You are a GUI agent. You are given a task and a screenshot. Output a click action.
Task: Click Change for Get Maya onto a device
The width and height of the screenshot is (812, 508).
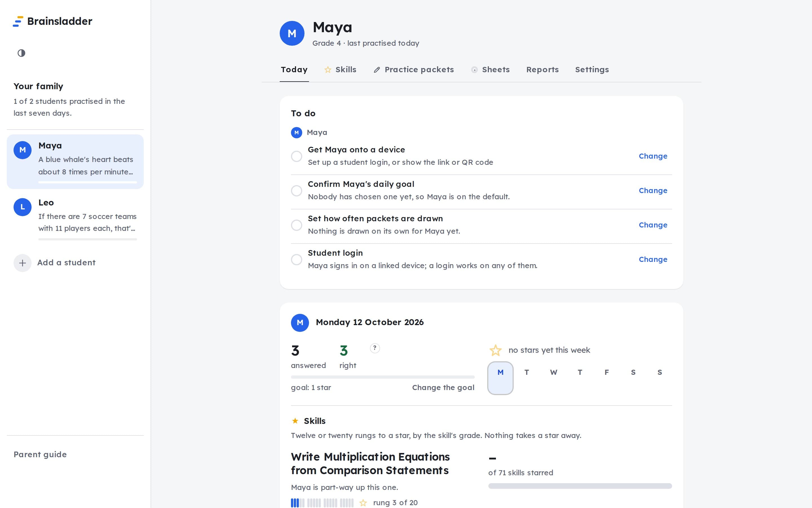pyautogui.click(x=653, y=156)
